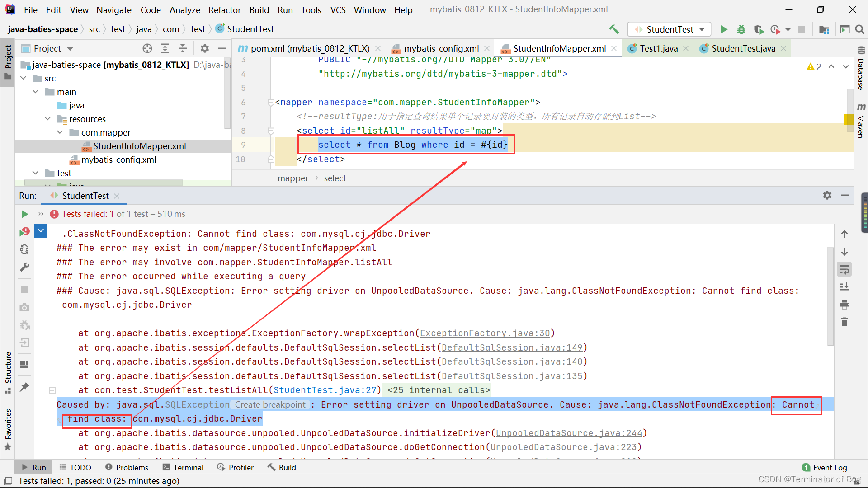The image size is (868, 488).
Task: Click the disabled Stop square in toolbar
Action: [802, 29]
